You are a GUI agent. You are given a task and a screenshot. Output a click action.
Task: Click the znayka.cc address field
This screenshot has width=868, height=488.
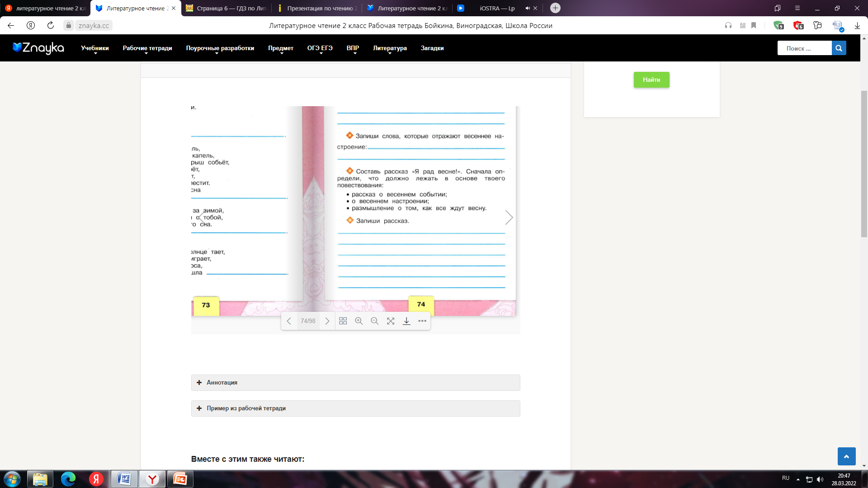(x=94, y=25)
